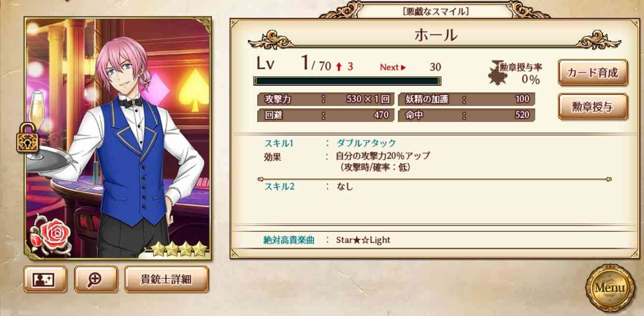644x316 pixels.
Task: Open 貴銃士詳細 details button
Action: click(166, 279)
